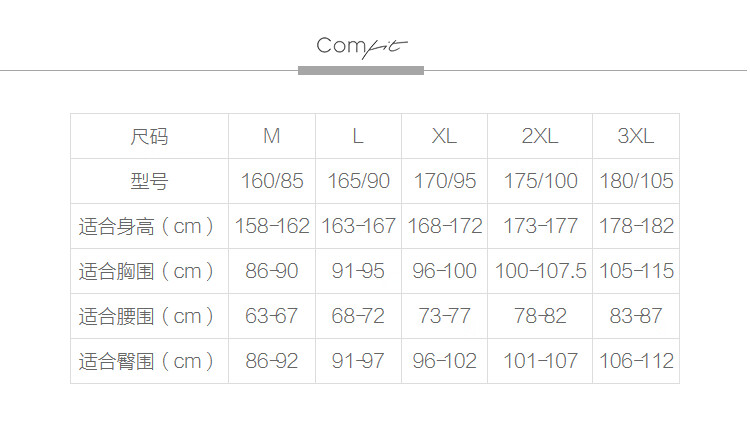This screenshot has width=750, height=434.
Task: Select the 2XL size column header
Action: [540, 136]
